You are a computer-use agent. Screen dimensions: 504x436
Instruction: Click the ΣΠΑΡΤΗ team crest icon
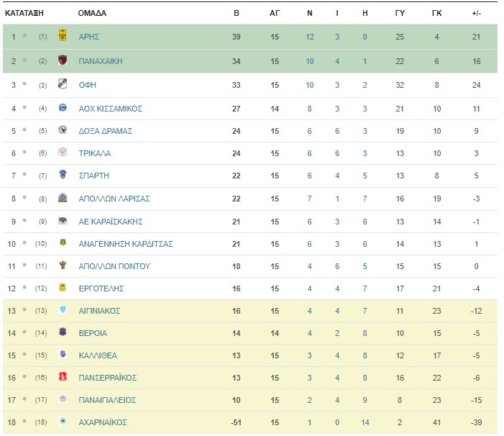(x=63, y=174)
